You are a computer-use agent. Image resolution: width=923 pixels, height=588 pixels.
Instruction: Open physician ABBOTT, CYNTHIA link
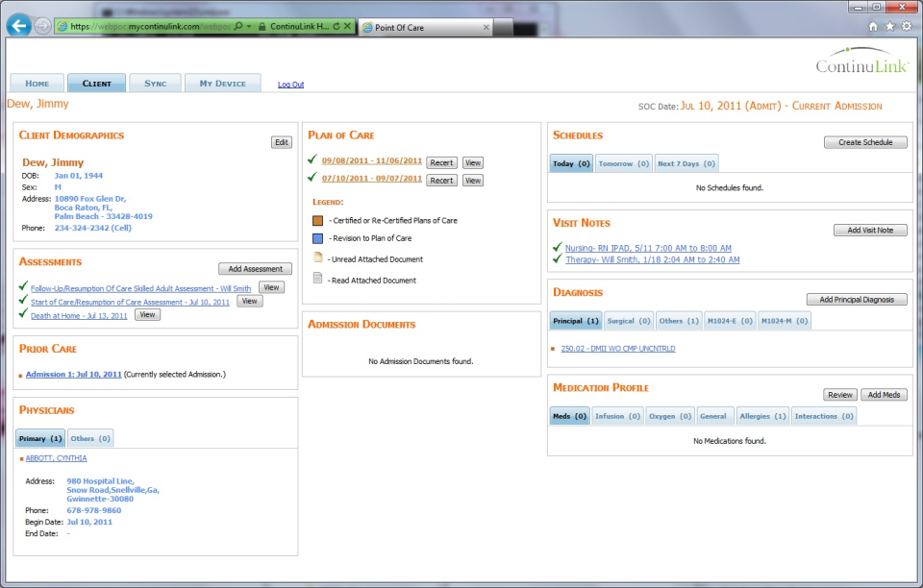click(x=56, y=458)
